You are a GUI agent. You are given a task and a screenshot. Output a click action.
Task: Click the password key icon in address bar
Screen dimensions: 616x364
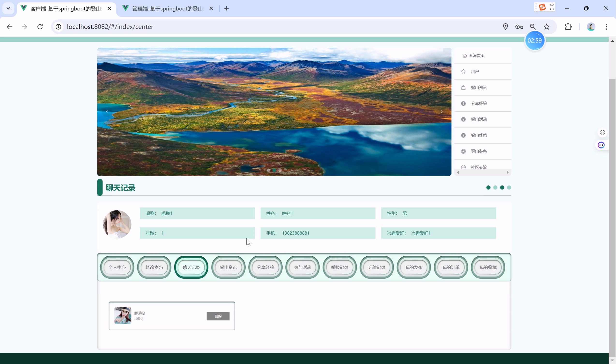click(519, 27)
